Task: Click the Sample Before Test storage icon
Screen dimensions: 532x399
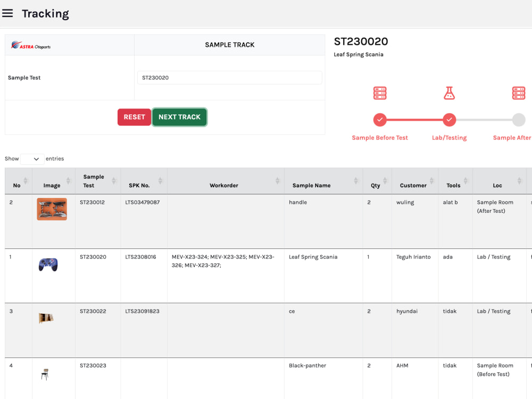Action: pos(380,93)
